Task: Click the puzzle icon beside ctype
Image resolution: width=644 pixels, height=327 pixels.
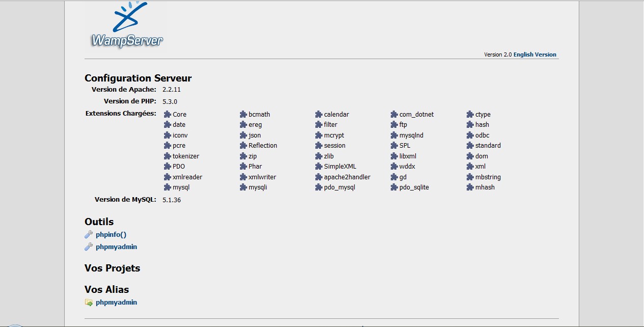Action: click(471, 115)
